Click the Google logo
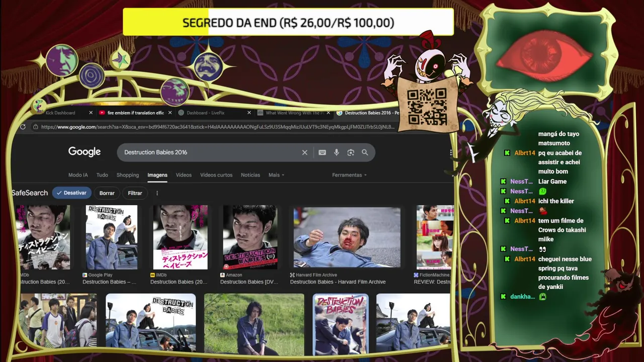Viewport: 644px width, 362px height. click(x=85, y=152)
